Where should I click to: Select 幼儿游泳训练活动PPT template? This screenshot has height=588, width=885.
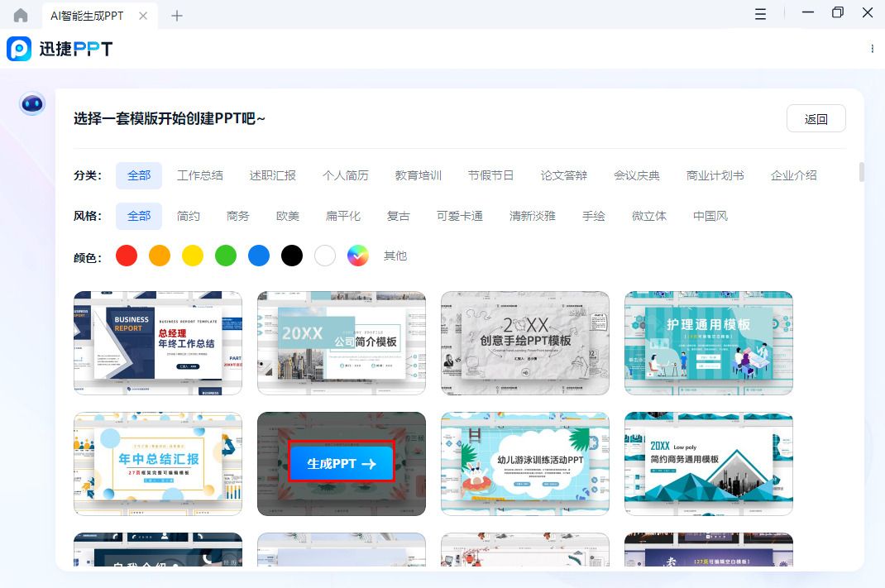[525, 464]
